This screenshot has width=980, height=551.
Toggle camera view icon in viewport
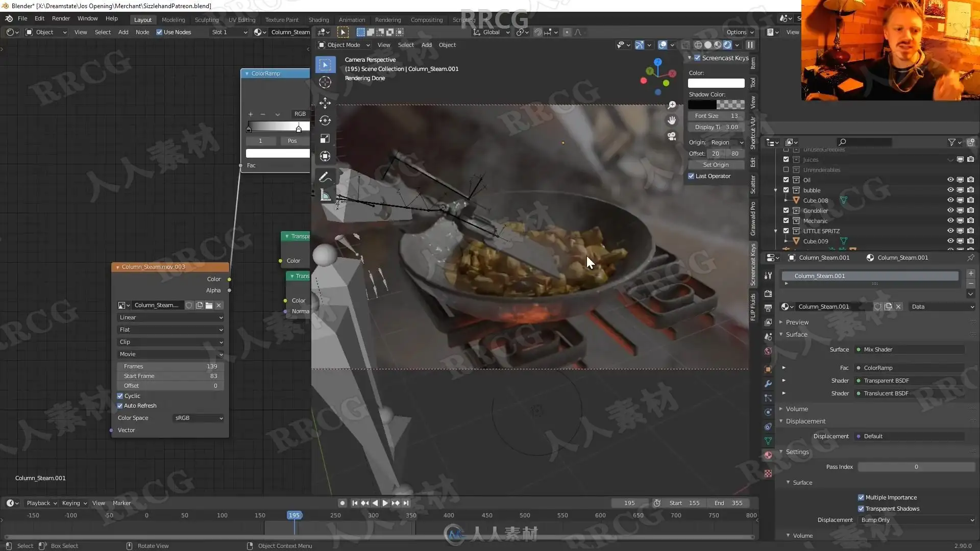click(x=672, y=136)
